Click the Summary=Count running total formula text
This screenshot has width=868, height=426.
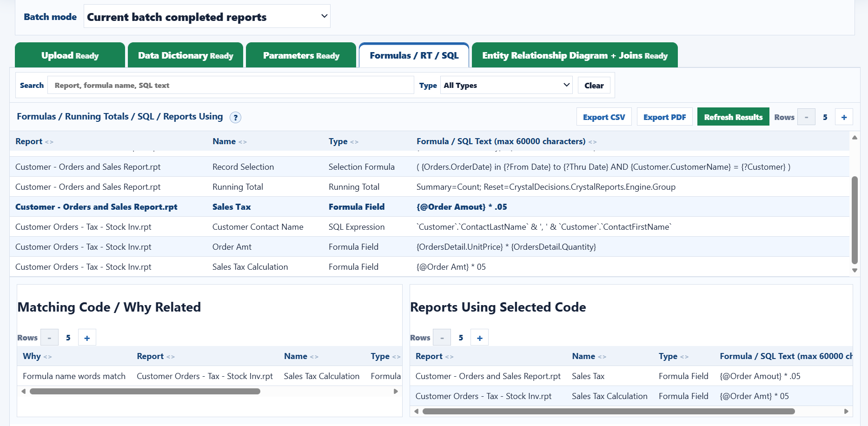point(546,186)
